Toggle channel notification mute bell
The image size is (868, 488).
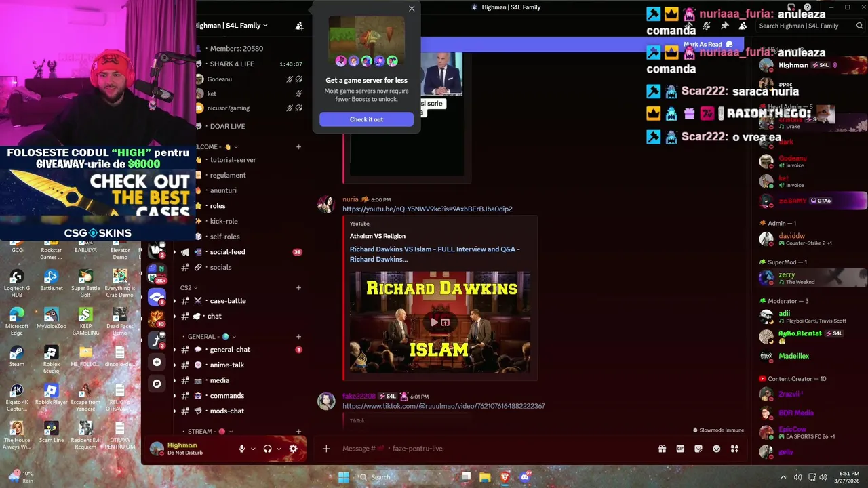pos(707,26)
